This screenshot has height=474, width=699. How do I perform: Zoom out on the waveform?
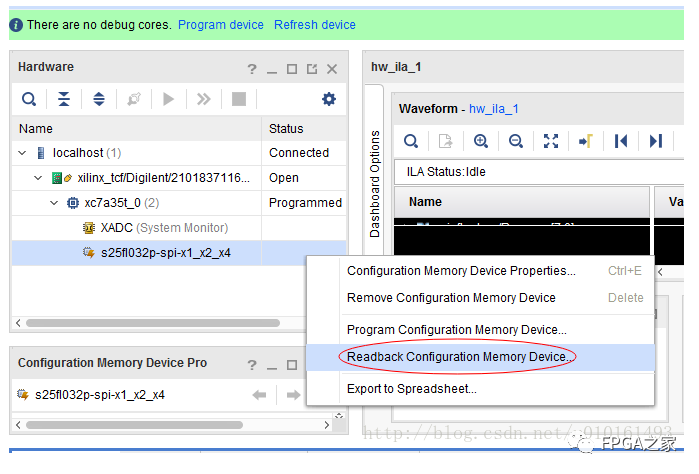click(516, 142)
